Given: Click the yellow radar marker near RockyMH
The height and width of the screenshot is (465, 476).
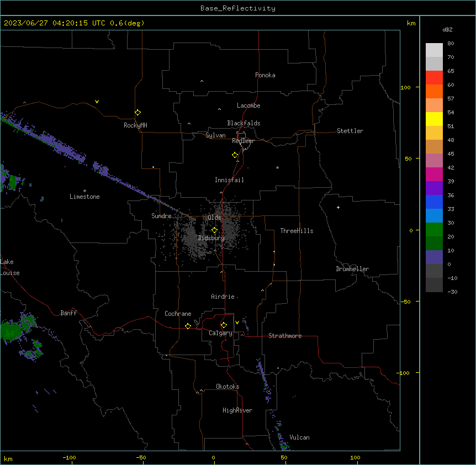Looking at the screenshot, I should pos(137,113).
